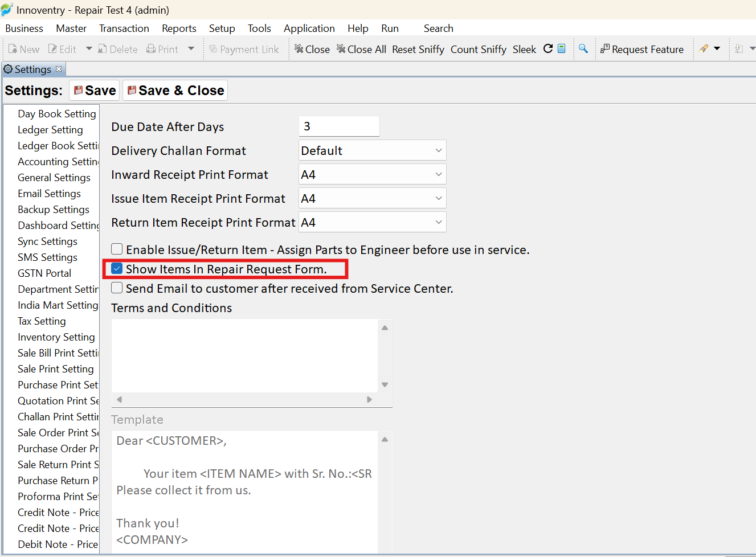
Task: Click the refresh icon in the toolbar
Action: [x=548, y=49]
